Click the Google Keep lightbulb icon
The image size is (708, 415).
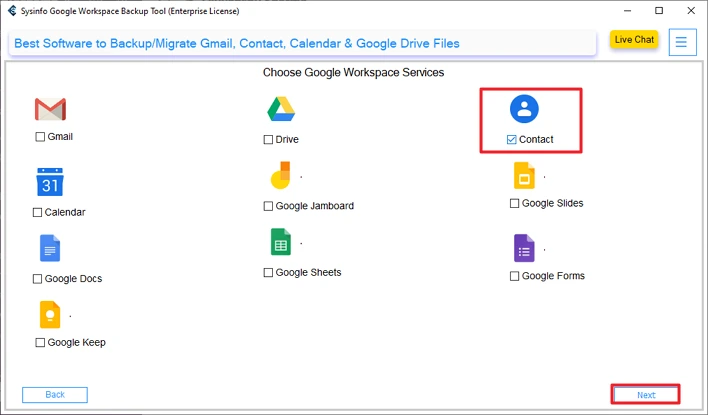(50, 314)
